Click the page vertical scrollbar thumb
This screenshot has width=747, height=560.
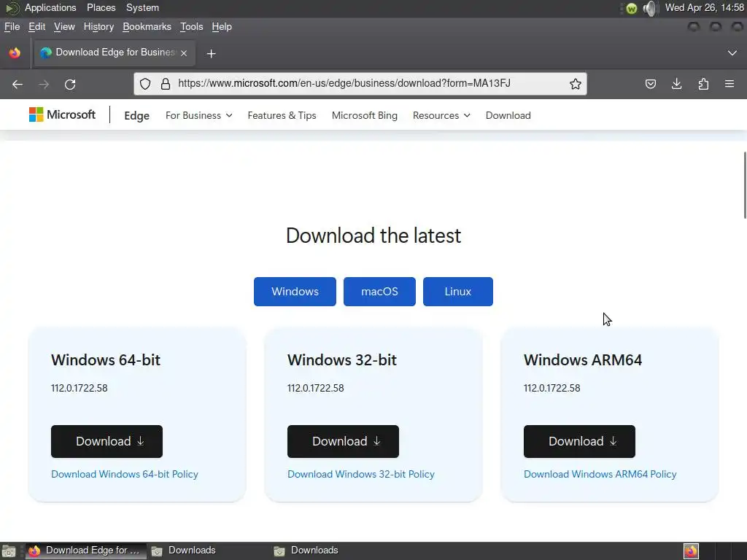(745, 184)
